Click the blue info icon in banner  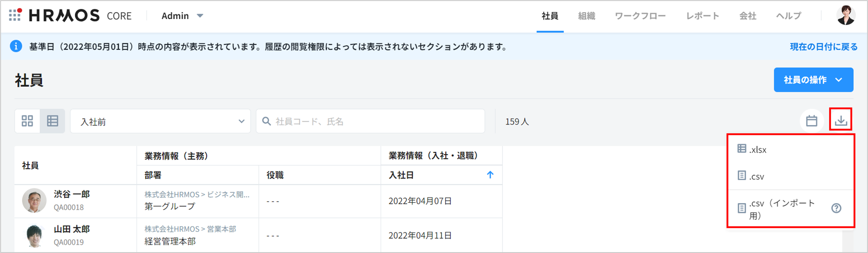pyautogui.click(x=16, y=46)
